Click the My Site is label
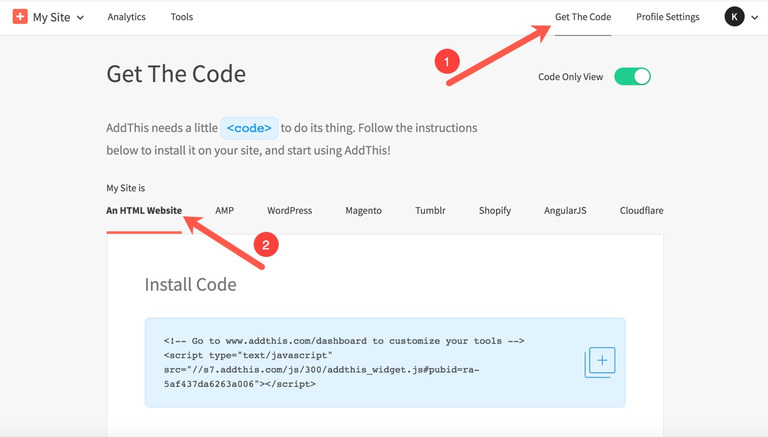Screen dimensions: 768x437 [125, 188]
